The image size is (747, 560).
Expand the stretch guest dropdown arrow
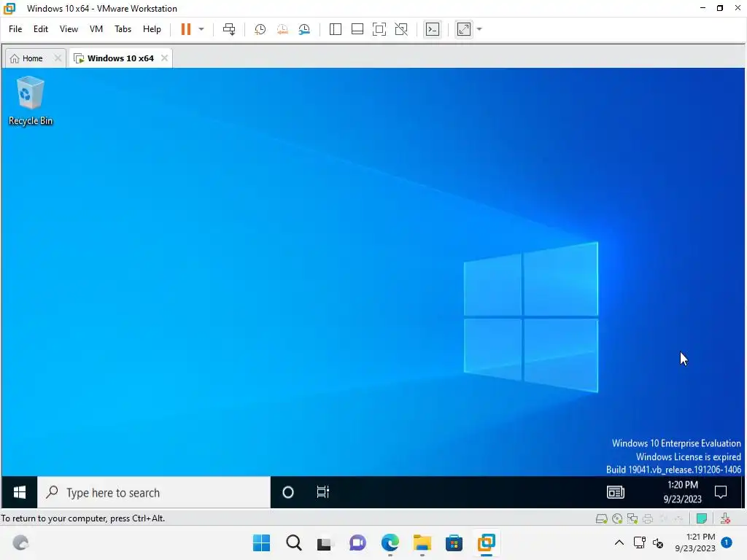[x=480, y=29]
